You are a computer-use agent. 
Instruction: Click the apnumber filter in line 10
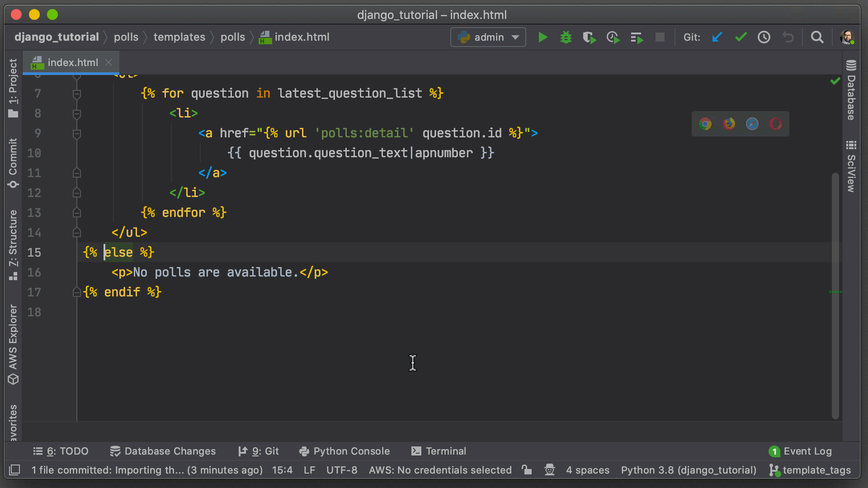click(x=444, y=153)
